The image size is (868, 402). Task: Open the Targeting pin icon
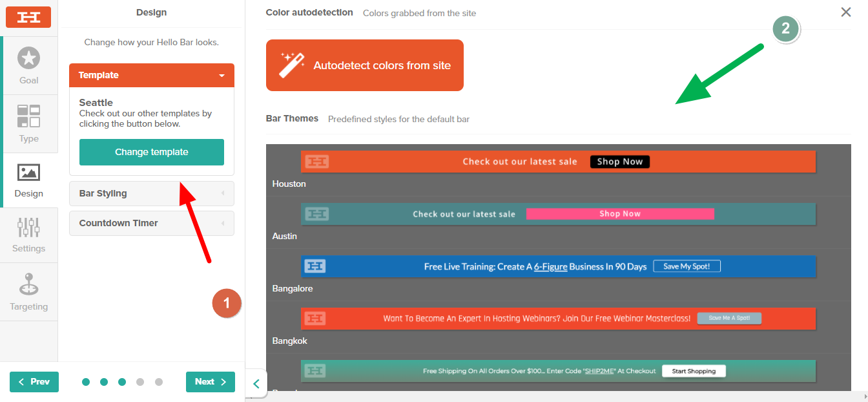[x=28, y=284]
